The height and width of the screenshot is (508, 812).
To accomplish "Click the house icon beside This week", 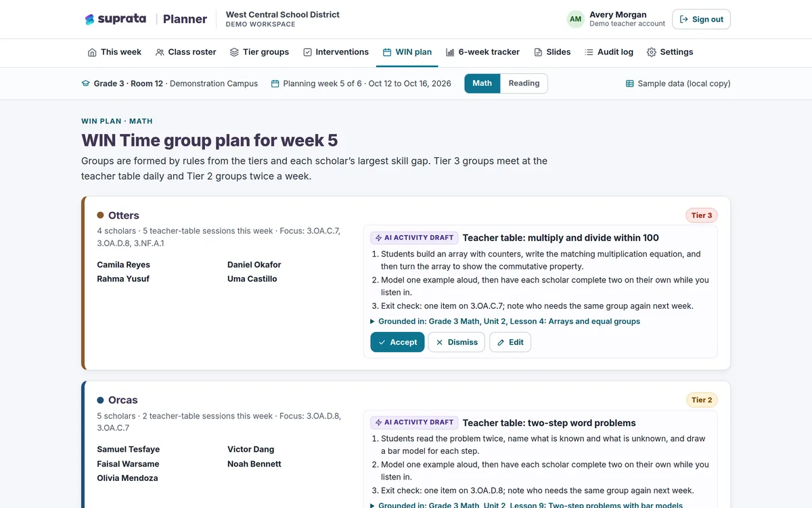I will 92,52.
